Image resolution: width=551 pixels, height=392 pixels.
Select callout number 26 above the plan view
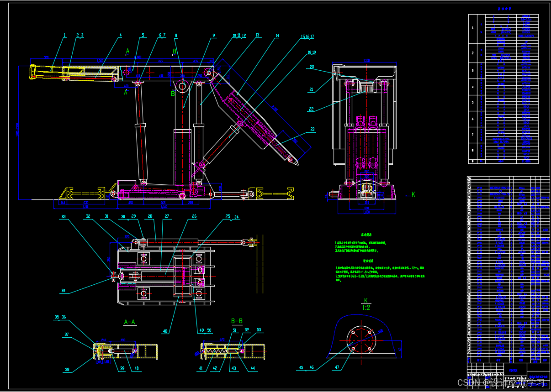194,216
